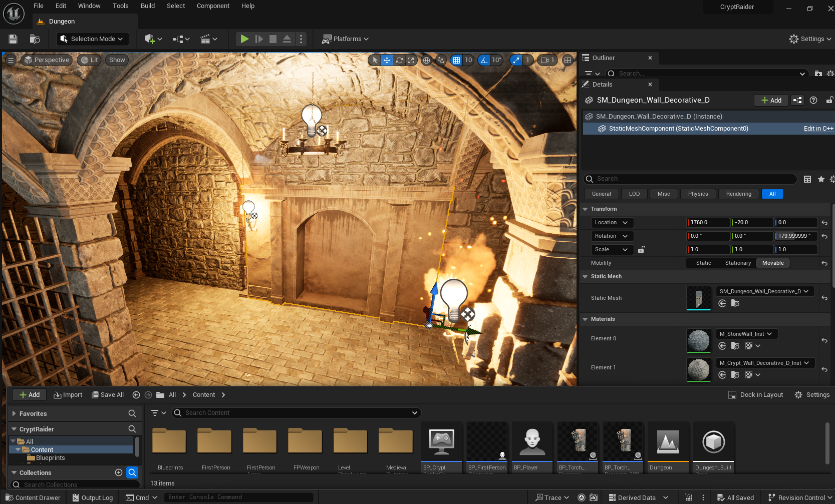Collapse the Materials section
The height and width of the screenshot is (504, 835).
pos(585,319)
